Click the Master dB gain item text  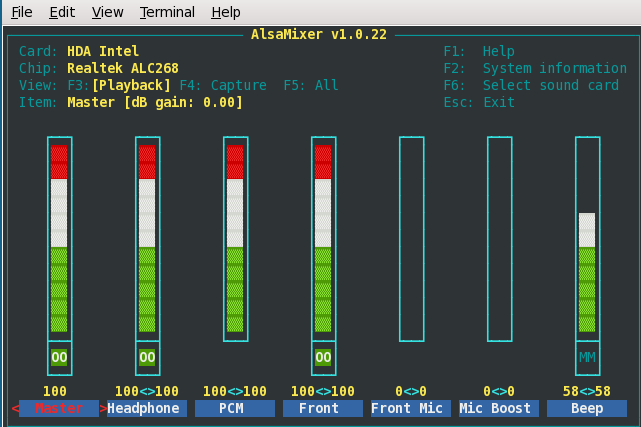(x=155, y=102)
